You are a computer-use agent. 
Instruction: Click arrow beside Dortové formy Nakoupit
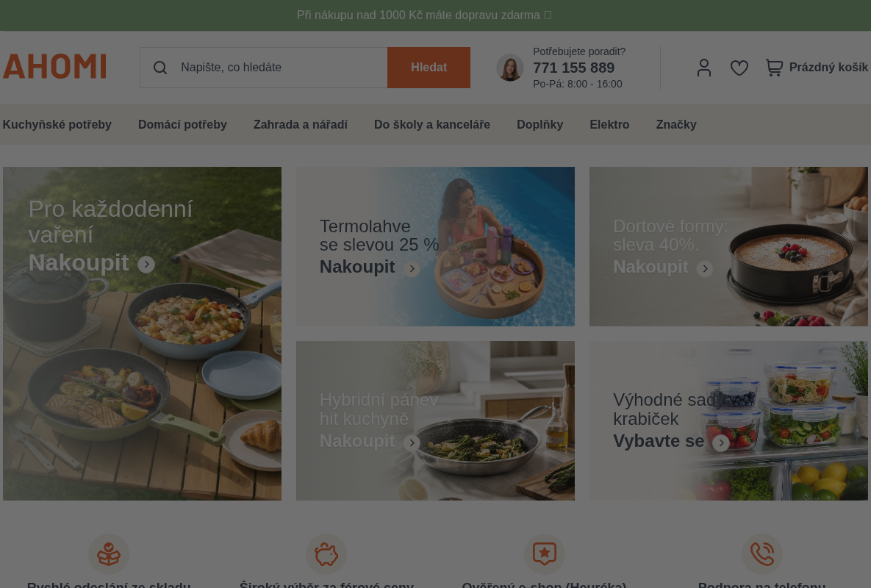pyautogui.click(x=705, y=269)
